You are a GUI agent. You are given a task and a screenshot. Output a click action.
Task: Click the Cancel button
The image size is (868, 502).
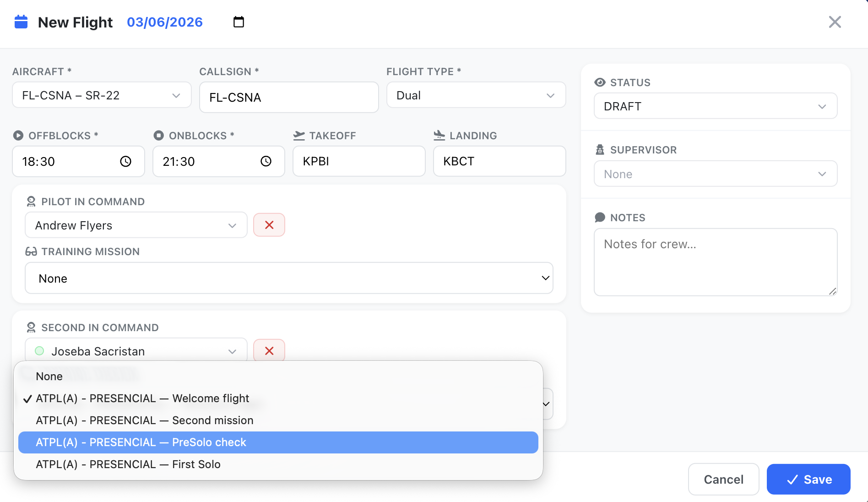click(723, 480)
